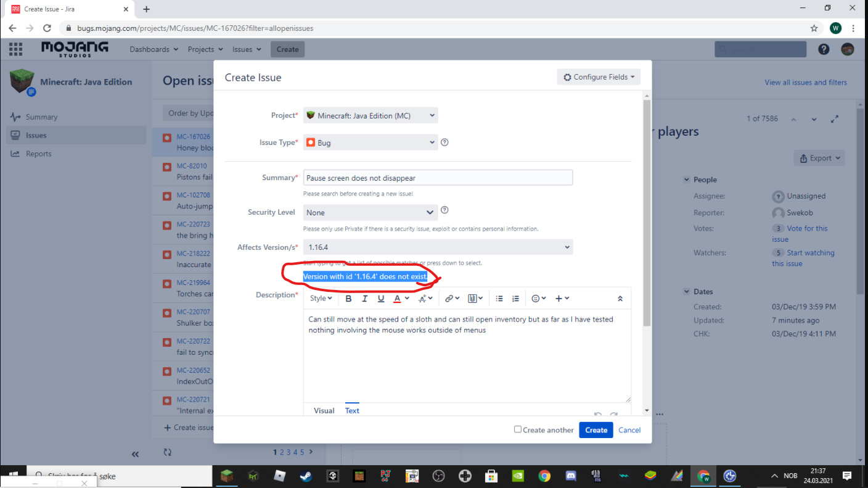Cancel the Create Issue dialog
The height and width of the screenshot is (488, 868).
(629, 430)
